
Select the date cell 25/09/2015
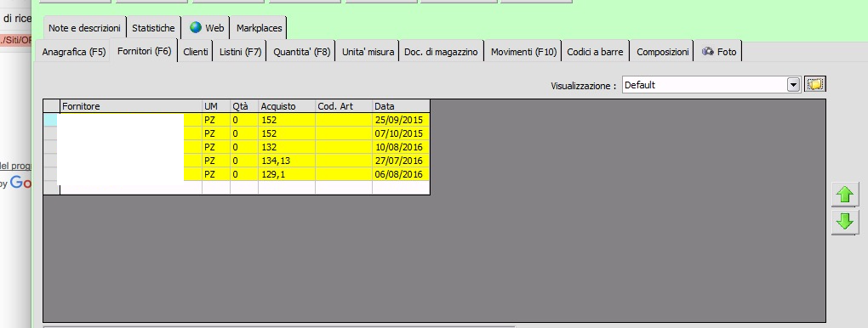tap(401, 120)
